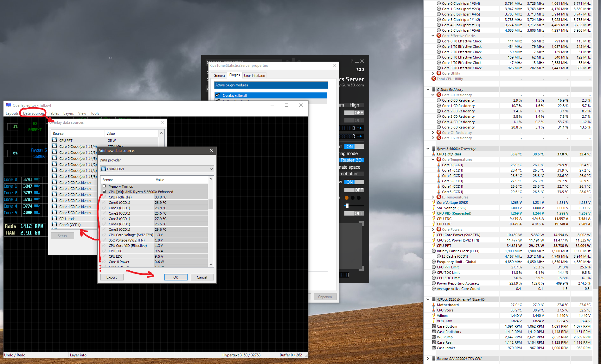Click the red X icon beside Total CPU Utility
601x364 pixels.
(x=434, y=79)
